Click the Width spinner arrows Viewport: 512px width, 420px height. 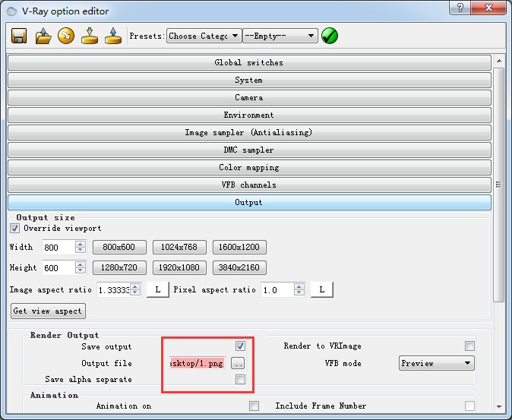click(x=81, y=247)
